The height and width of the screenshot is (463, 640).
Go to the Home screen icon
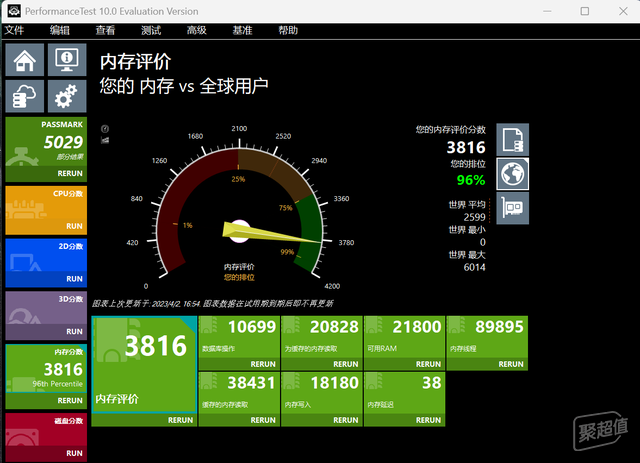coord(24,60)
